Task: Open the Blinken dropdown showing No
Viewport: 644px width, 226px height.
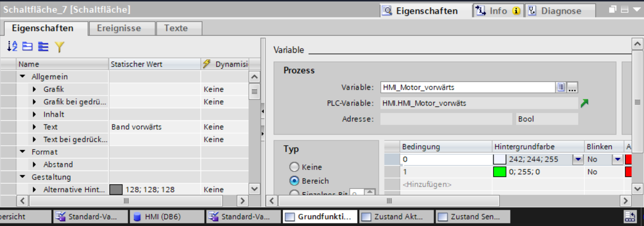Action: tap(617, 159)
